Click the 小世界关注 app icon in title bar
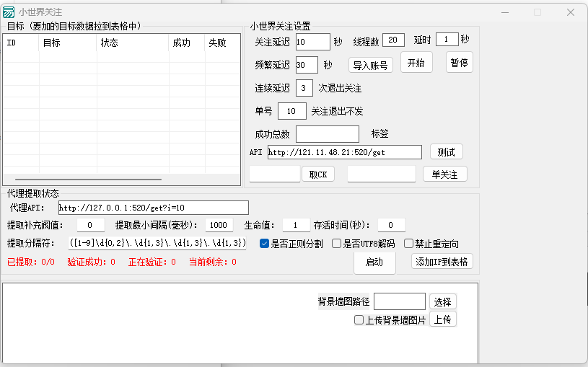The image size is (588, 367). (9, 12)
